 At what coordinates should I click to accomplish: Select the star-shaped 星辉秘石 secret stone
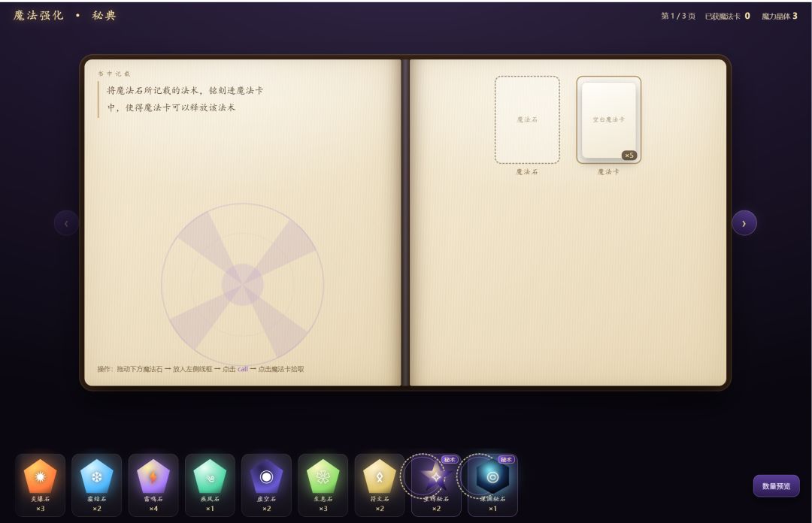pyautogui.click(x=436, y=485)
